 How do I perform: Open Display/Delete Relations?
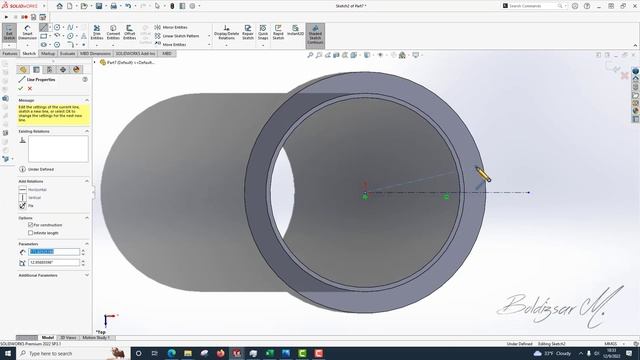227,32
